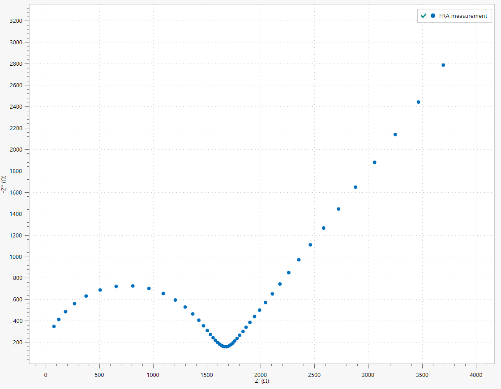The image size is (501, 389).
Task: Click the -Z'' vertical axis title
Action: click(x=4, y=184)
